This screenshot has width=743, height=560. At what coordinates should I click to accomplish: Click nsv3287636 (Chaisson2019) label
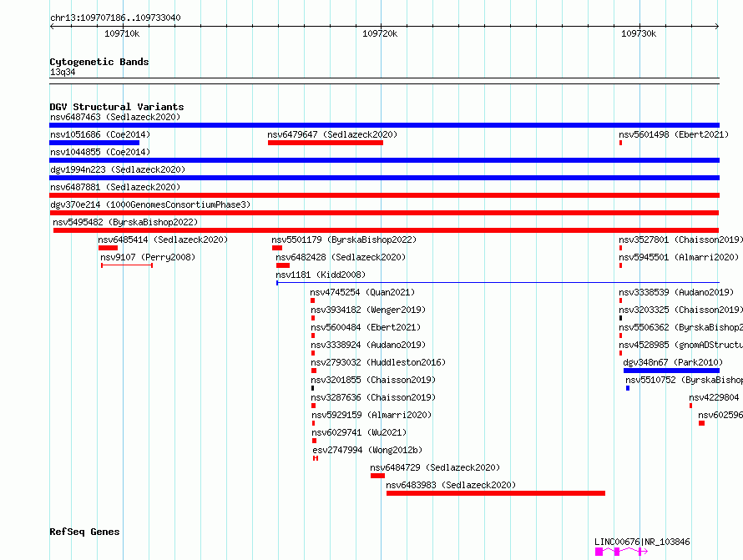[373, 397]
